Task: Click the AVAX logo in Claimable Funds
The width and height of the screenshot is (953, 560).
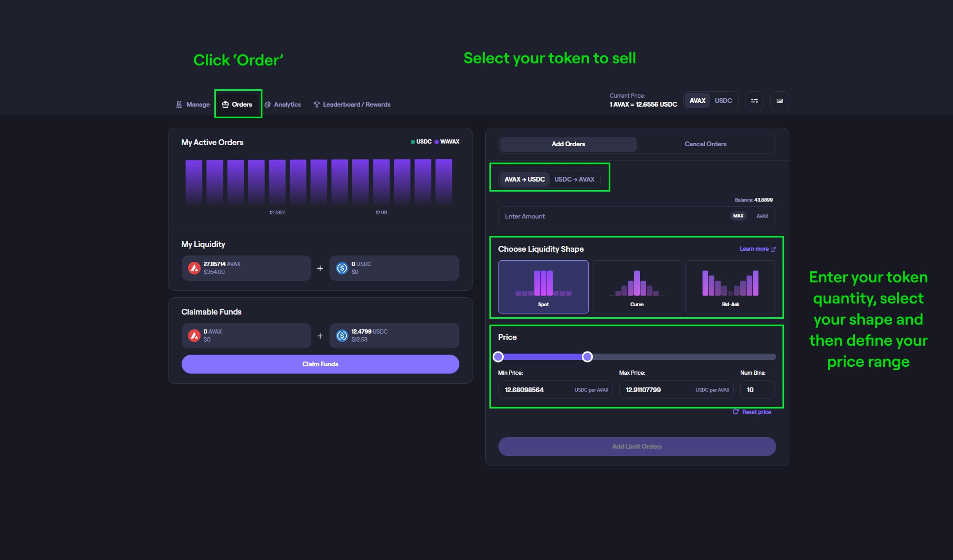Action: 194,336
